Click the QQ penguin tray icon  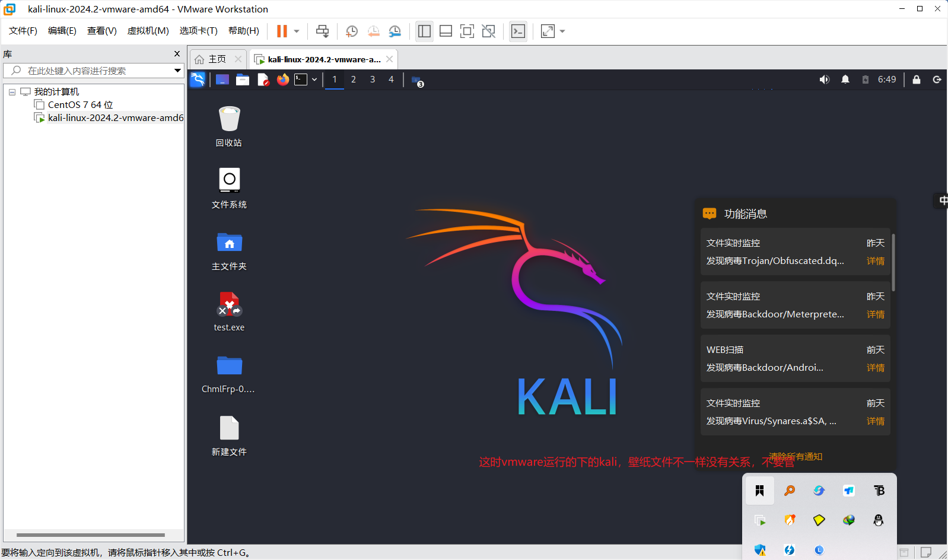coord(879,520)
